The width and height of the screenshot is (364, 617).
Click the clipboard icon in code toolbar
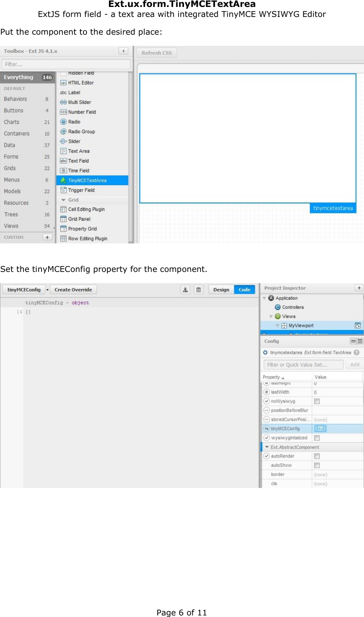(x=199, y=290)
